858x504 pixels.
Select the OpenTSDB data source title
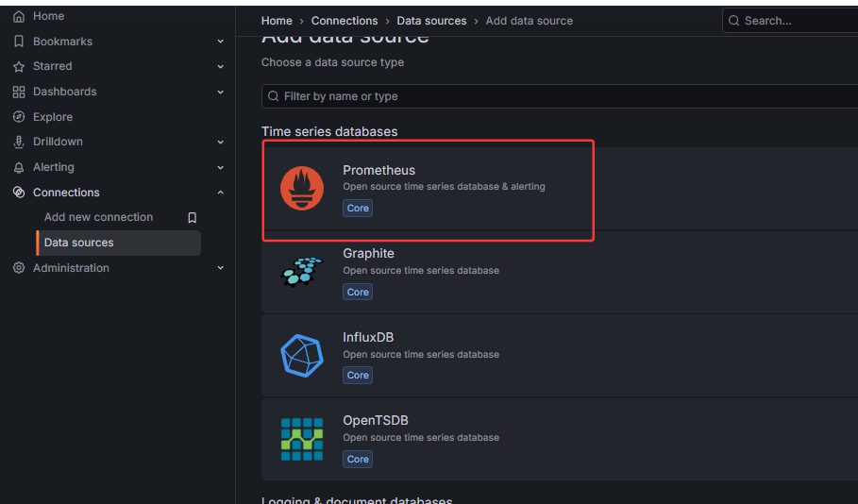[376, 421]
